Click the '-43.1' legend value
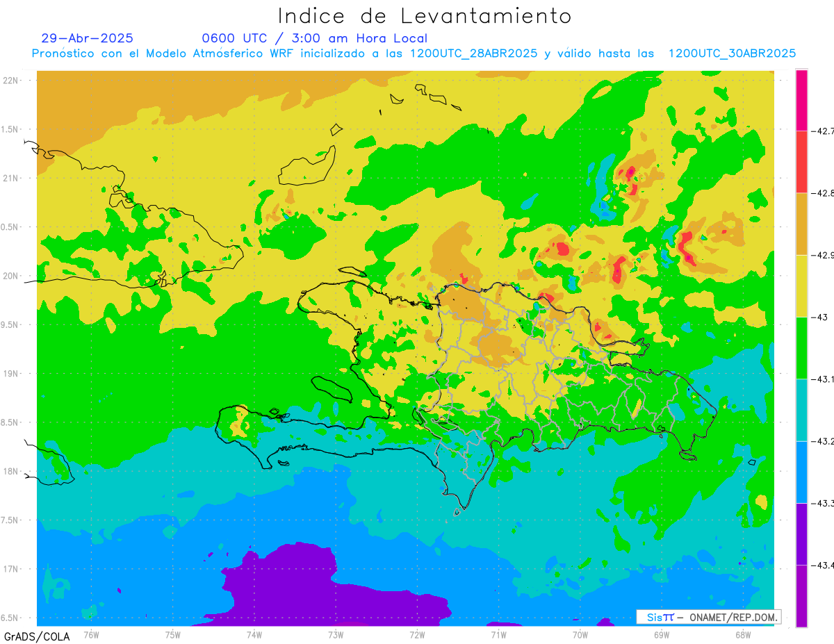The height and width of the screenshot is (644, 834). point(823,379)
